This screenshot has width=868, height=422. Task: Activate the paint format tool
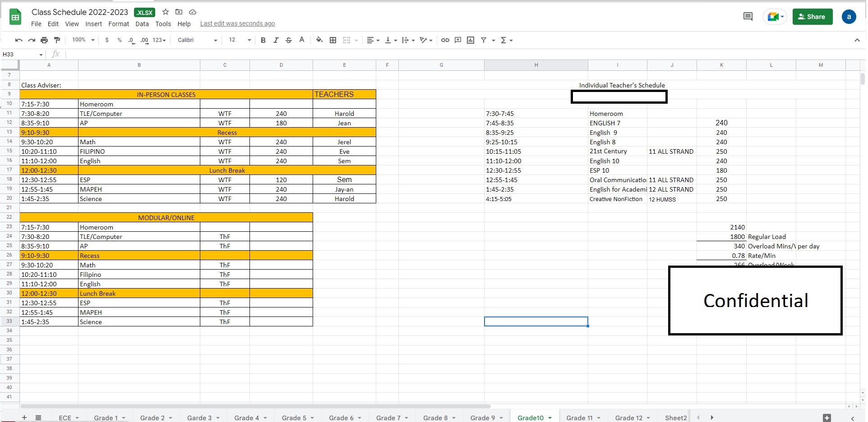click(57, 40)
